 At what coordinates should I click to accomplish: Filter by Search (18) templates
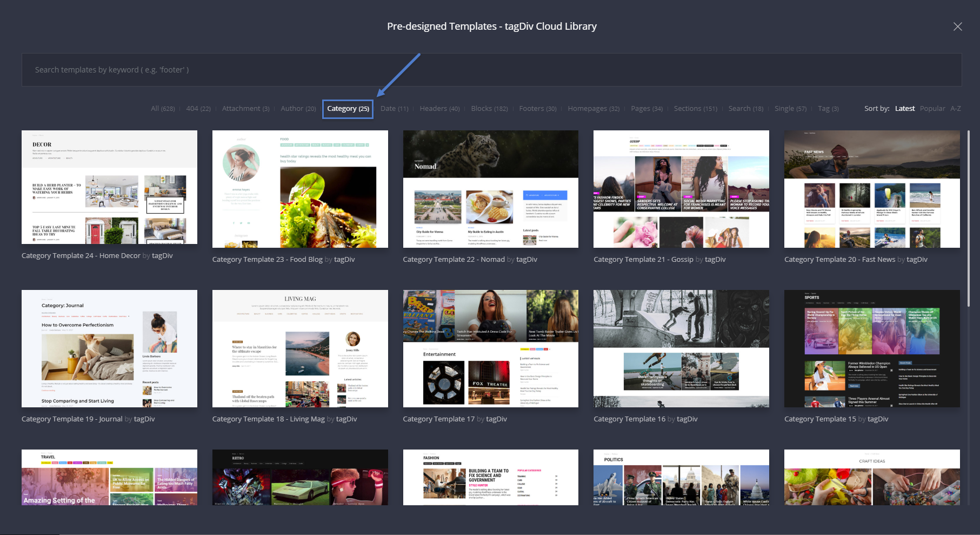click(746, 109)
